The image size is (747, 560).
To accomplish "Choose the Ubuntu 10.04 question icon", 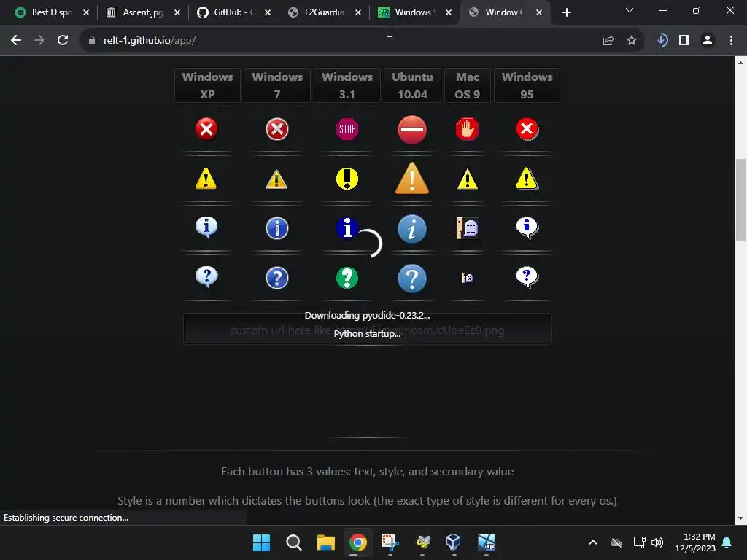I will point(412,279).
